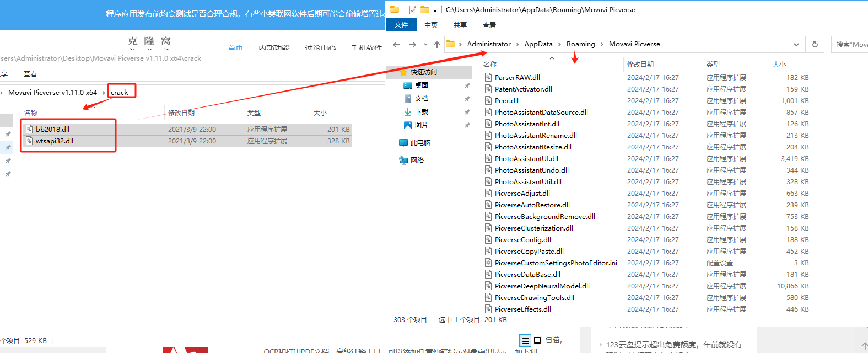This screenshot has height=353, width=868.
Task: Click the PicverseEffects.dll file name
Action: click(523, 309)
